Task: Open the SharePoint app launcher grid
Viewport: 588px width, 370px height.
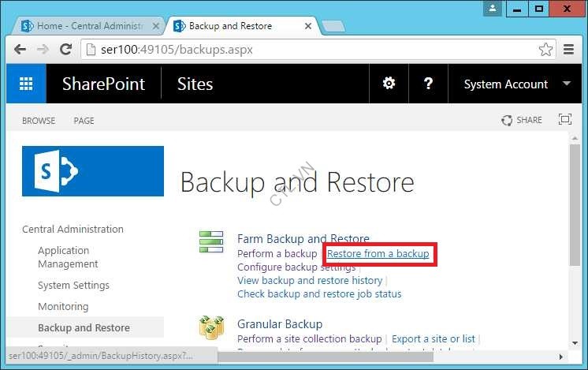Action: click(26, 84)
